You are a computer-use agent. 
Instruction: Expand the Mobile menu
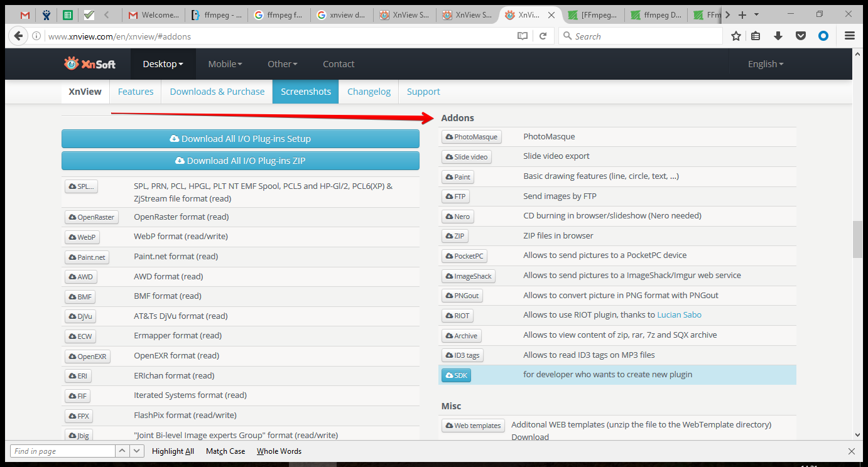[225, 64]
